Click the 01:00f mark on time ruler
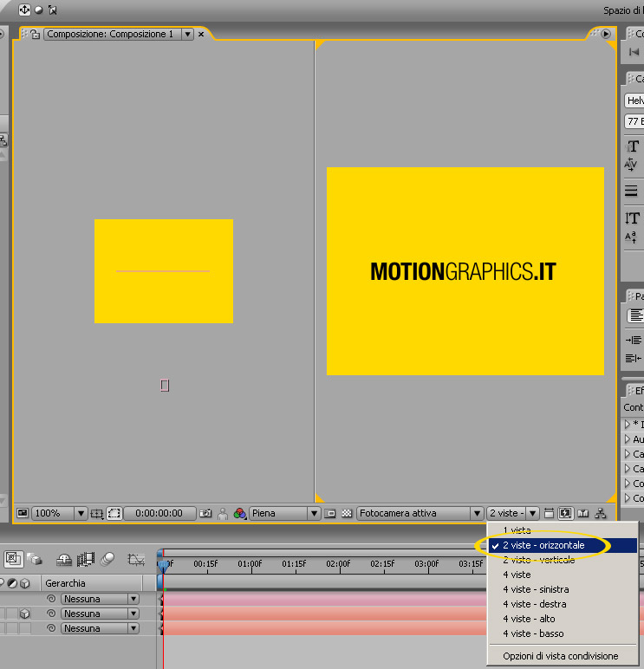 point(250,563)
